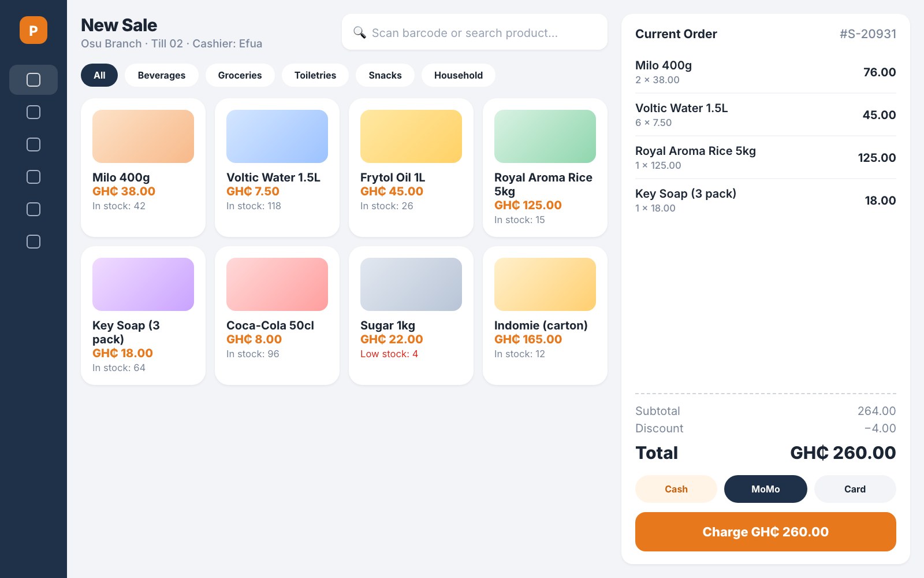Charge GH₵ 260.00 to complete the sale
This screenshot has height=578, width=924.
[766, 532]
